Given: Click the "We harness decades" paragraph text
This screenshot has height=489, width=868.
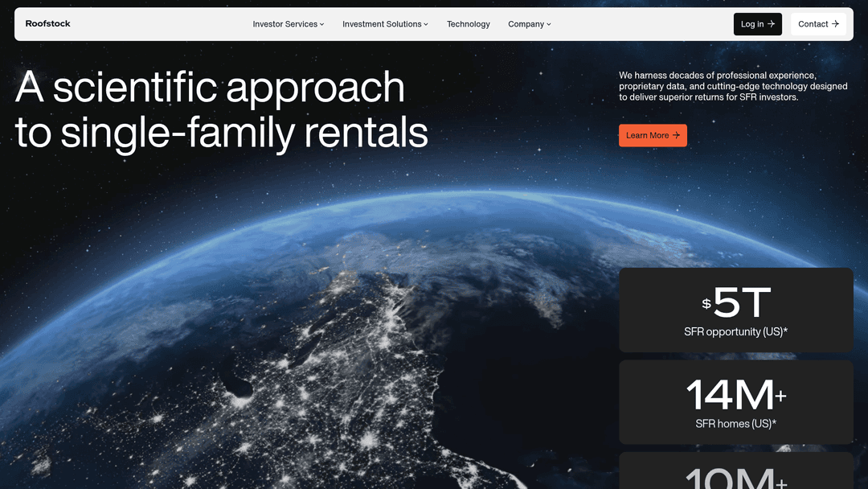Looking at the screenshot, I should 733,86.
